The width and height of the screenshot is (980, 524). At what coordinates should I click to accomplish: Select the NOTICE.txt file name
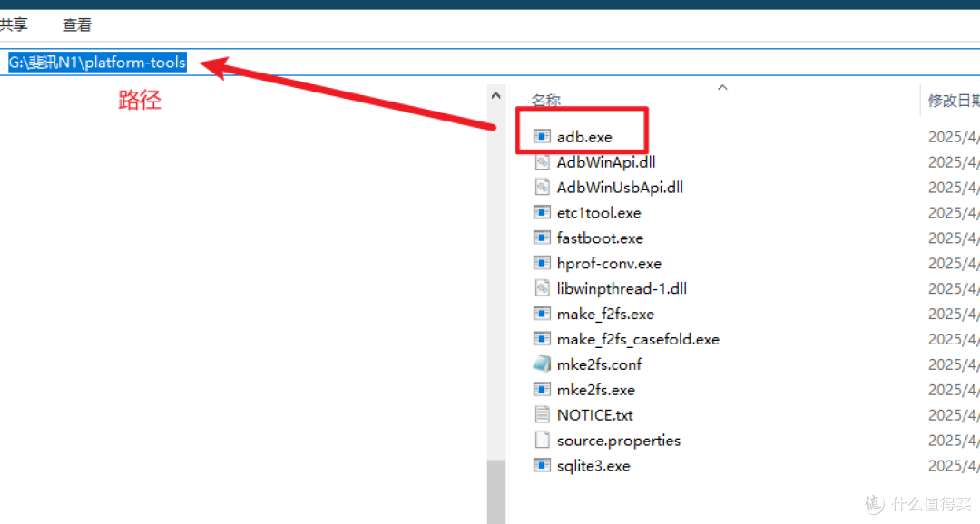tap(595, 415)
